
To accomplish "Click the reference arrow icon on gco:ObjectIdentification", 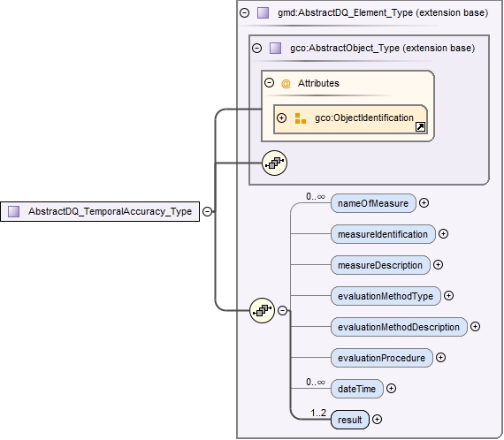I will tap(420, 127).
